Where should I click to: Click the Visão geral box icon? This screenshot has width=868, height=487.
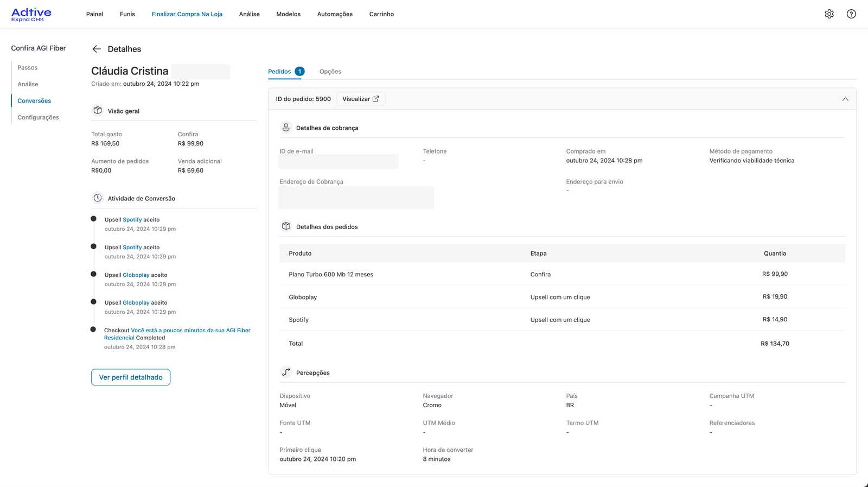98,111
